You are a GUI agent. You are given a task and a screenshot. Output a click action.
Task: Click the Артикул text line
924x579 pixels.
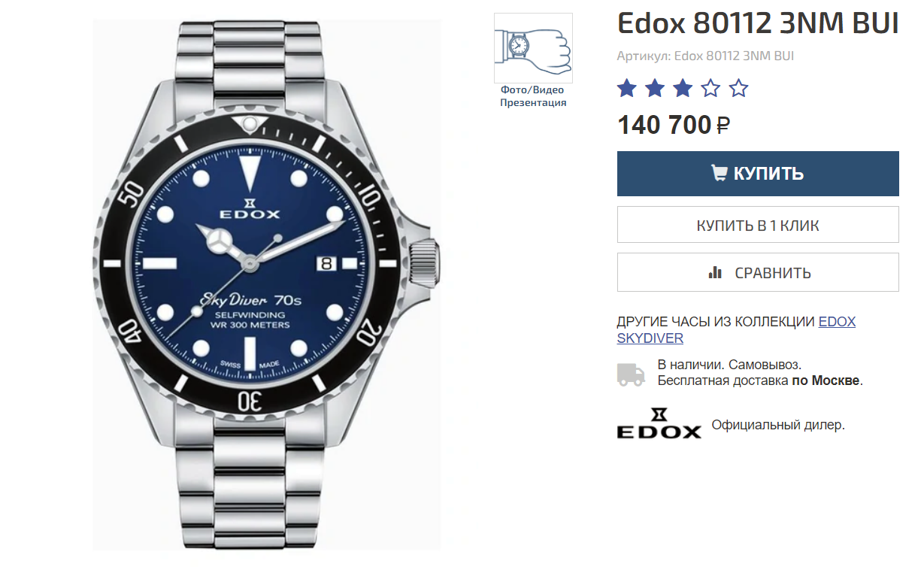(705, 56)
